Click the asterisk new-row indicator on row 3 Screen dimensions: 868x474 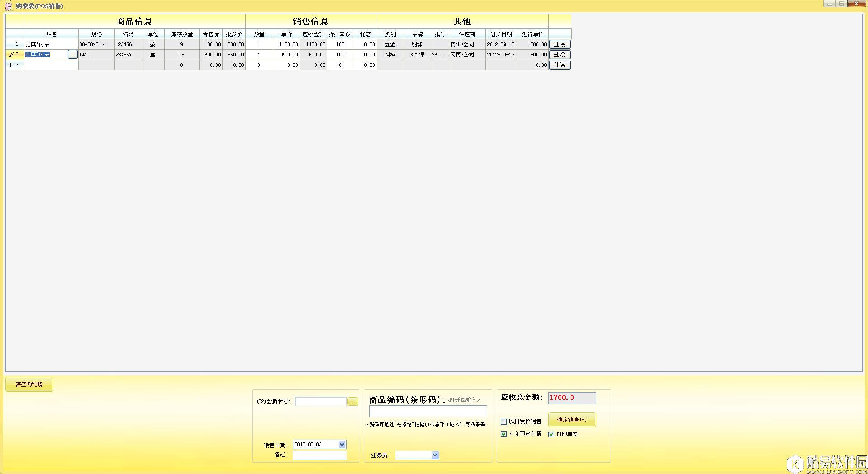click(x=10, y=65)
